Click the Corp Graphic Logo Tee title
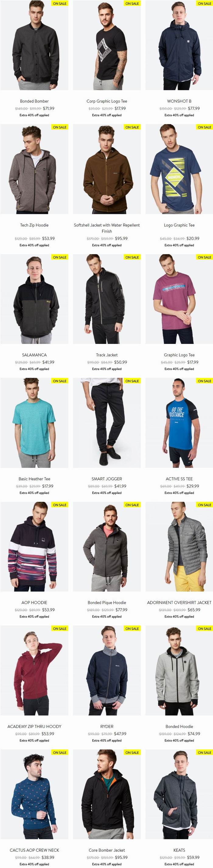Image resolution: width=213 pixels, height=868 pixels. coord(107,101)
